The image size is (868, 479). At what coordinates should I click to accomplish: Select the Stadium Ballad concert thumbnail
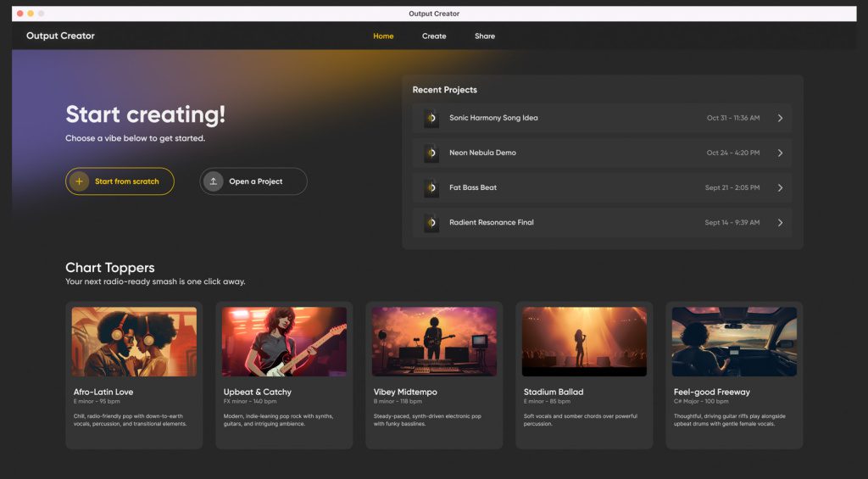click(x=584, y=341)
